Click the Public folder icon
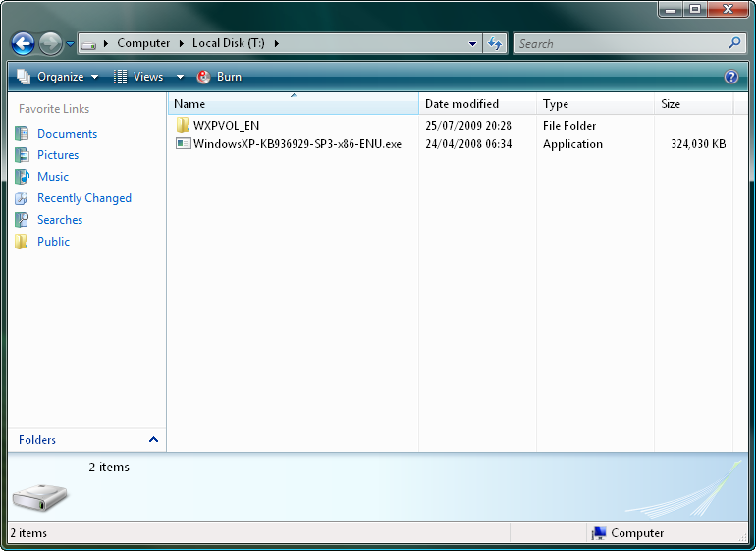756x551 pixels. point(22,242)
